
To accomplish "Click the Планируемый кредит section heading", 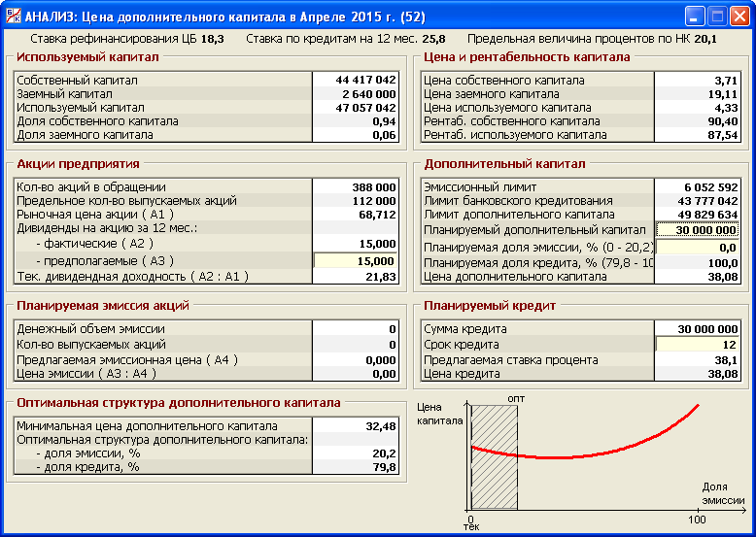I will click(x=490, y=305).
